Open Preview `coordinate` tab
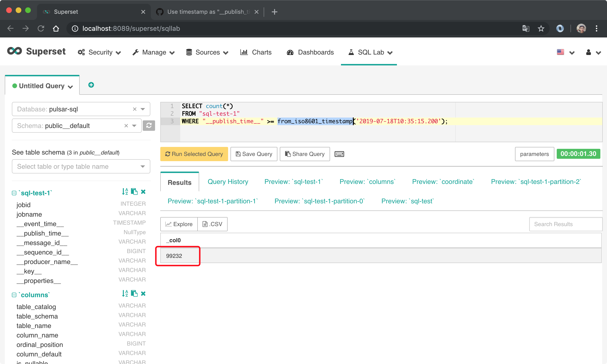 tap(443, 182)
